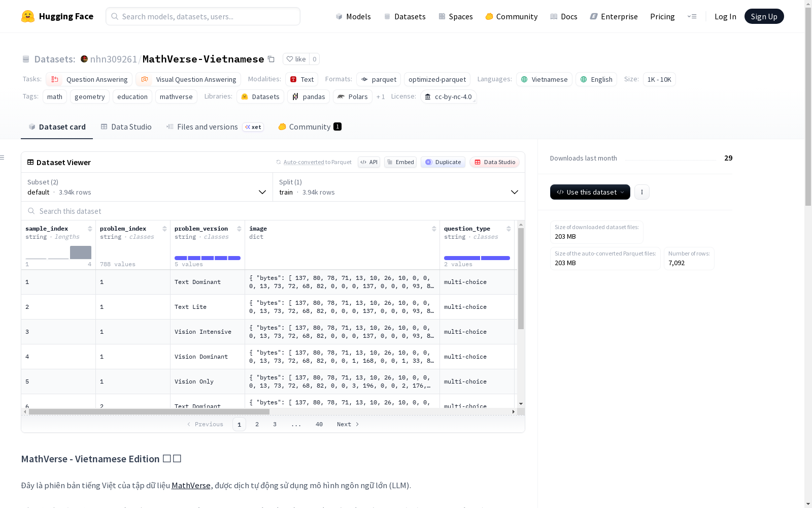The image size is (812, 508).
Task: Click the Search this dataset field
Action: pyautogui.click(x=273, y=211)
